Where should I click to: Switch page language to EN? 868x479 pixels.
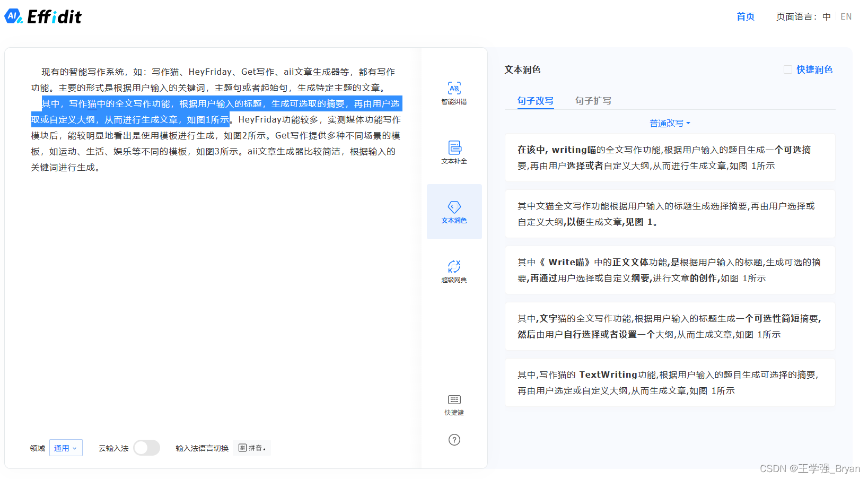pos(846,16)
